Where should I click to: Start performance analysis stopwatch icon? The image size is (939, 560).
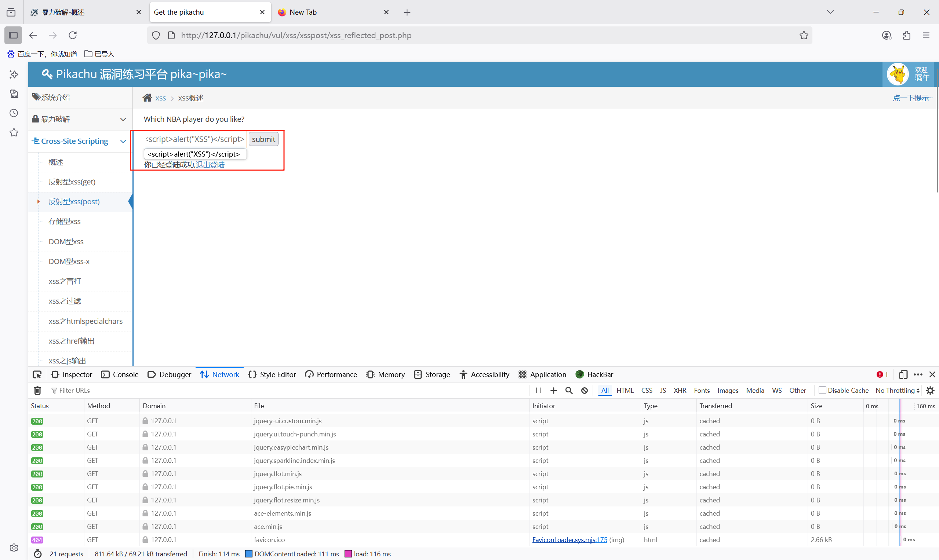(x=38, y=554)
